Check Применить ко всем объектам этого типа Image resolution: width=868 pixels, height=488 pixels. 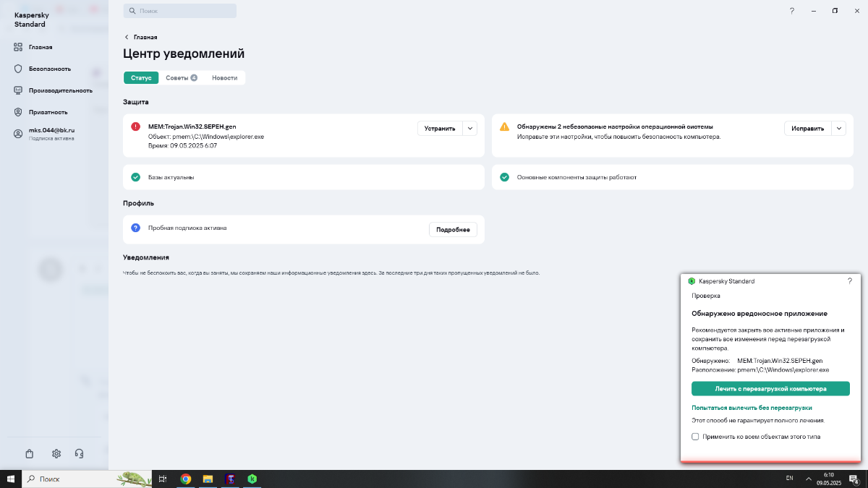tap(695, 437)
